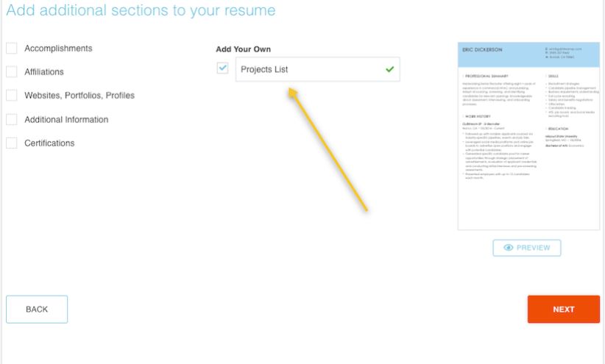Go BACK to the previous step
The height and width of the screenshot is (364, 605).
coord(37,310)
